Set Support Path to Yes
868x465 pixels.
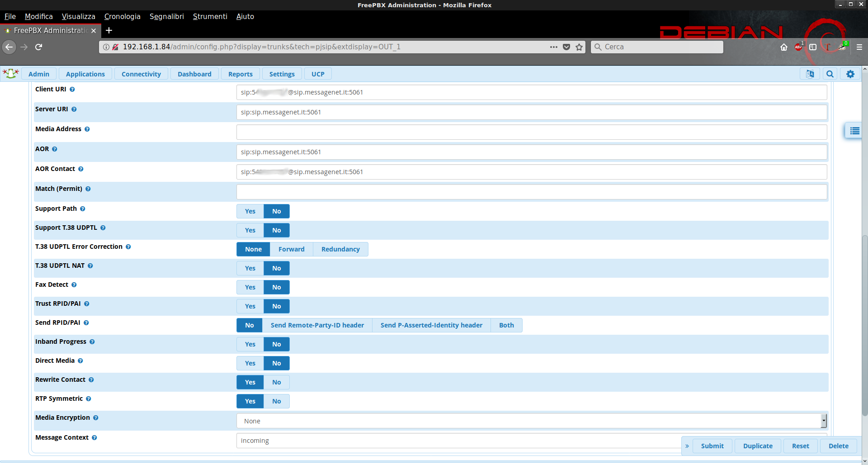pyautogui.click(x=250, y=211)
